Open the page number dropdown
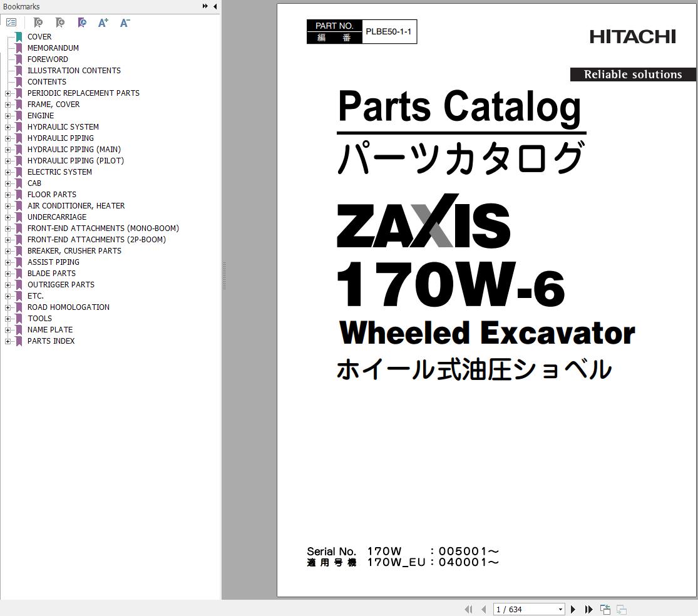Viewport: 698px width, 616px height. pyautogui.click(x=560, y=609)
